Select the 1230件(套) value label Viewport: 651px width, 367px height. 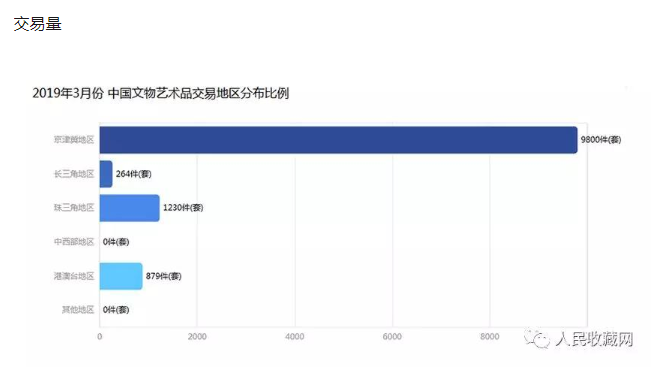click(183, 208)
